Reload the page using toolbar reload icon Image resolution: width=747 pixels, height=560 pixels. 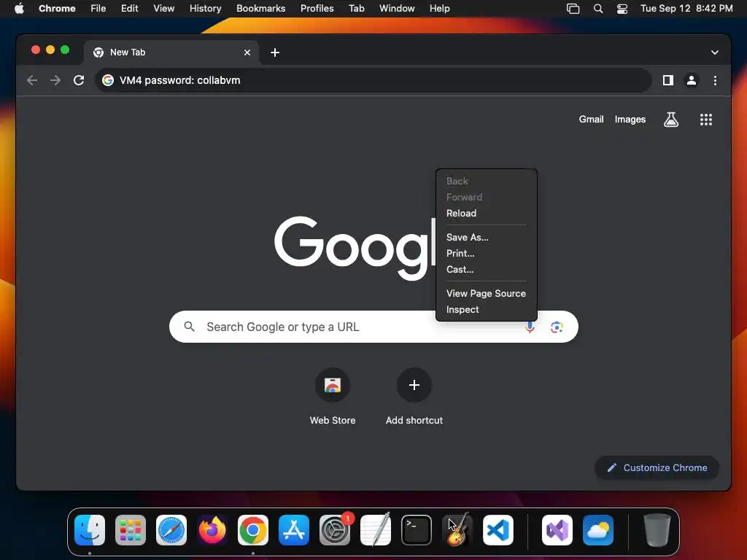79,80
